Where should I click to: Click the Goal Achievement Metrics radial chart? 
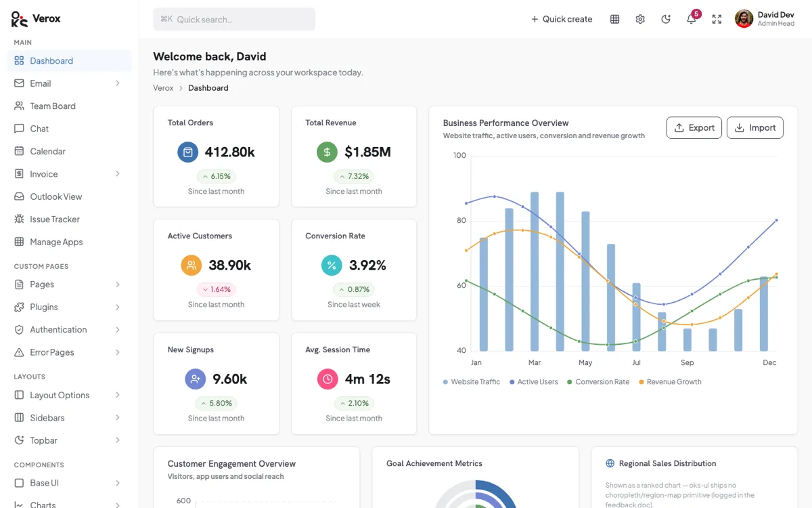(475, 494)
